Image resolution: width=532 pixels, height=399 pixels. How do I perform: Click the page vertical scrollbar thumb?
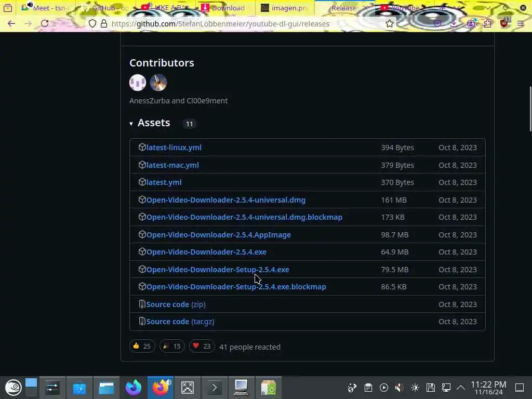point(530,109)
